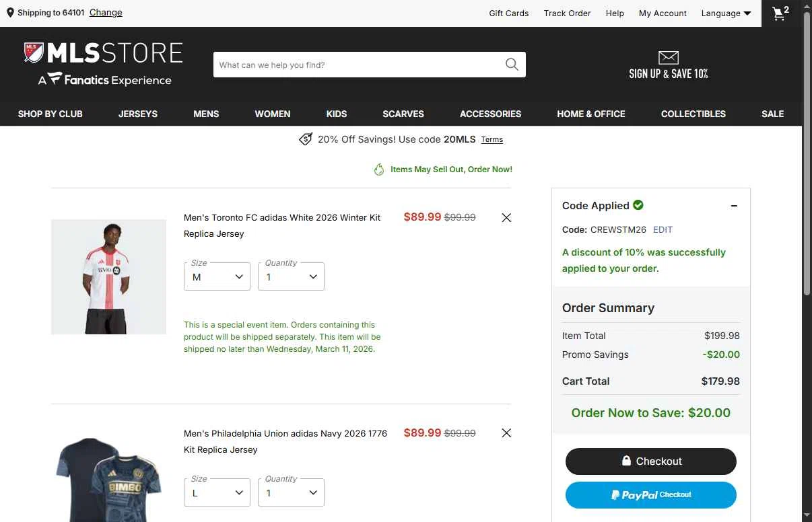Open the Shop By Club menu
Image resolution: width=812 pixels, height=522 pixels.
coord(50,114)
